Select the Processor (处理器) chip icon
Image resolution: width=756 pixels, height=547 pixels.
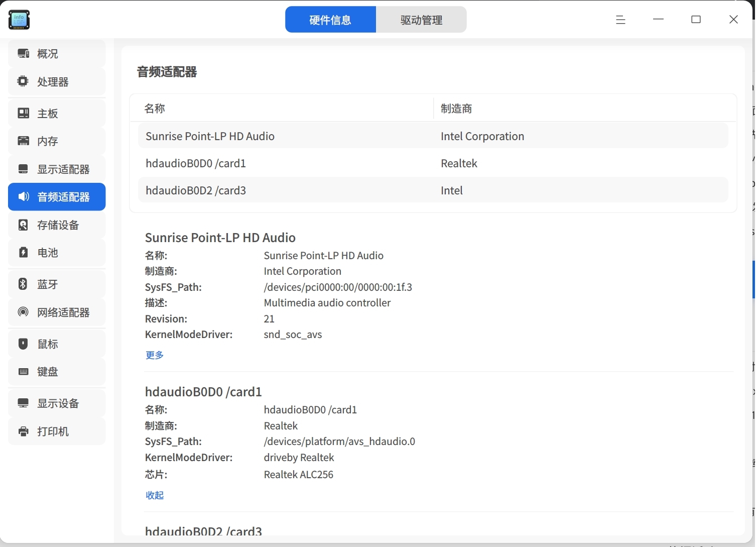click(23, 81)
